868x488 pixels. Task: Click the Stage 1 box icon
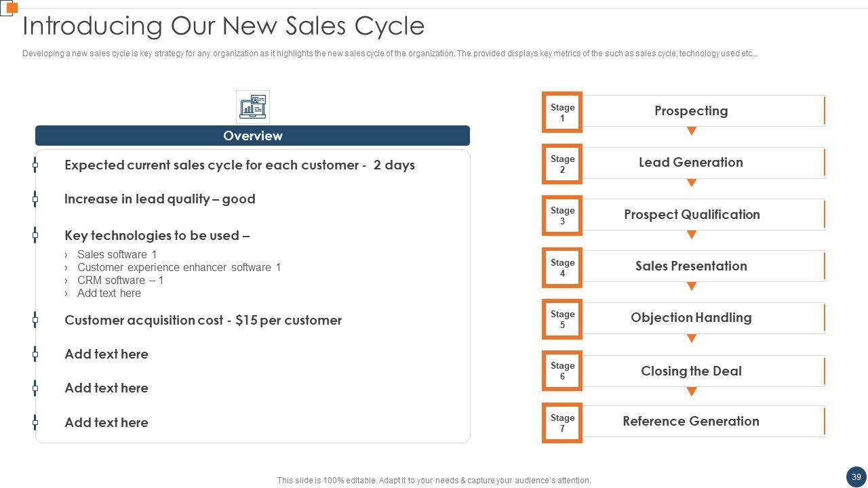click(562, 113)
